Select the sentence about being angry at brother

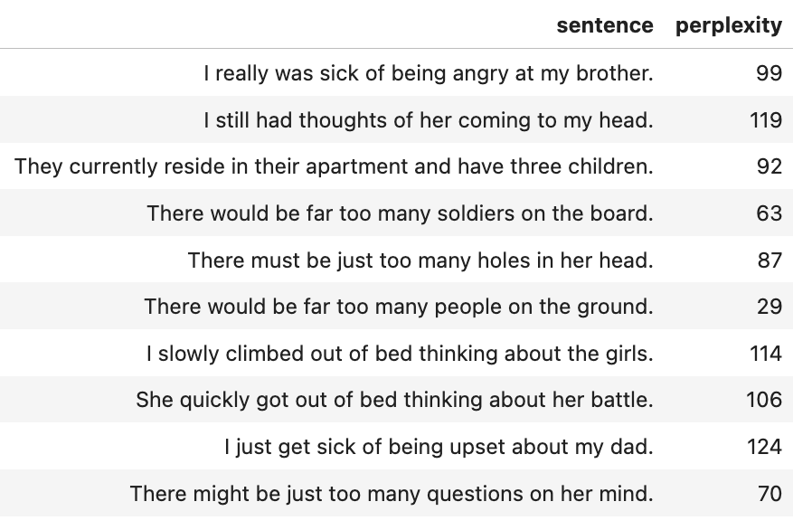pyautogui.click(x=428, y=73)
